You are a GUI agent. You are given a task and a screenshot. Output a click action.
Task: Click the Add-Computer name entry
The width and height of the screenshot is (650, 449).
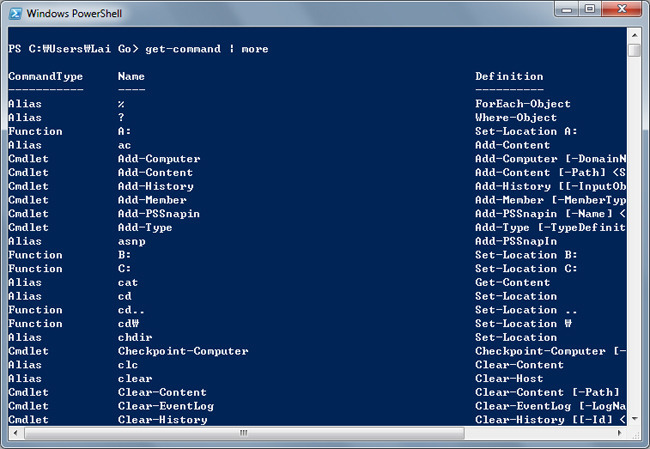[159, 159]
